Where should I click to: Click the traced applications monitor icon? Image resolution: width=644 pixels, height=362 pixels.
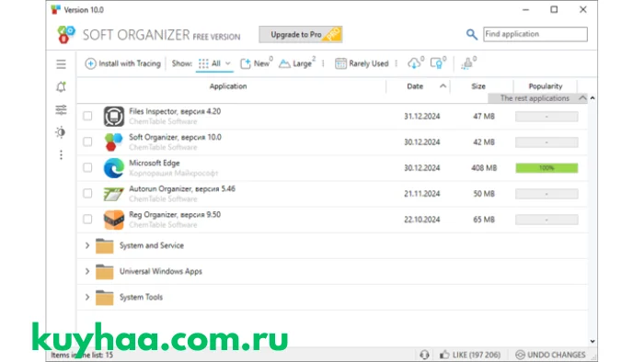tap(438, 63)
